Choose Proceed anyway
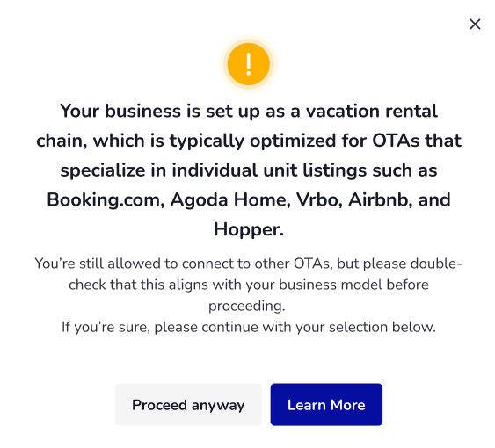 (188, 405)
